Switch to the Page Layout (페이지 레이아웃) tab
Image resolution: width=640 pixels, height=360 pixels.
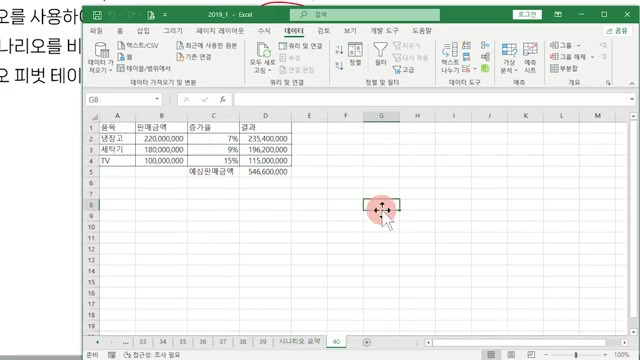pyautogui.click(x=220, y=31)
